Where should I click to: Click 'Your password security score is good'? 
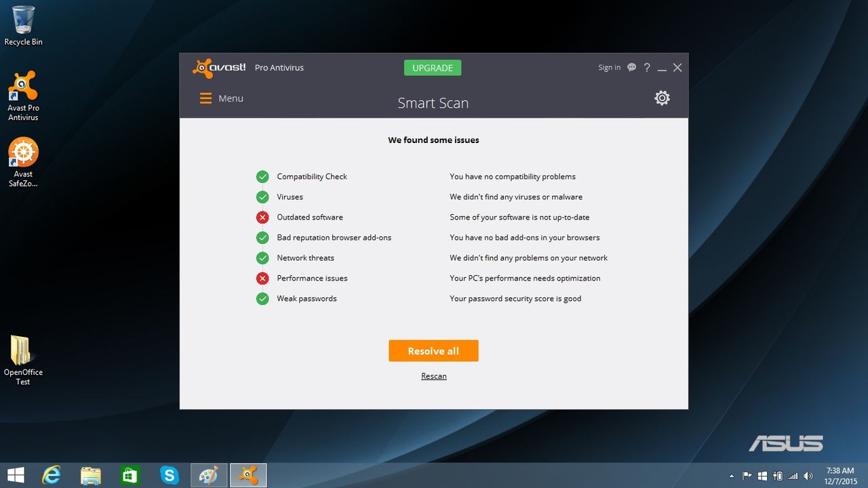(515, 299)
